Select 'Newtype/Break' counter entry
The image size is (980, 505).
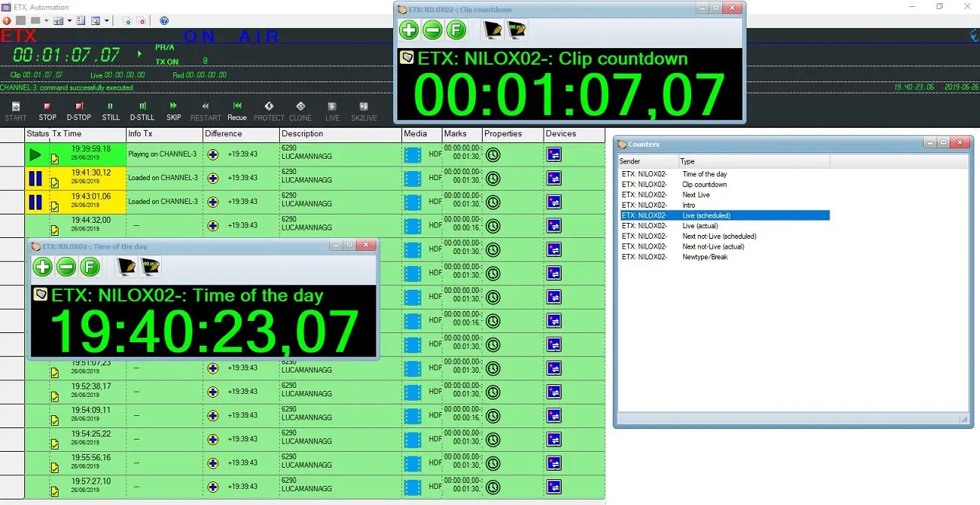tap(705, 257)
